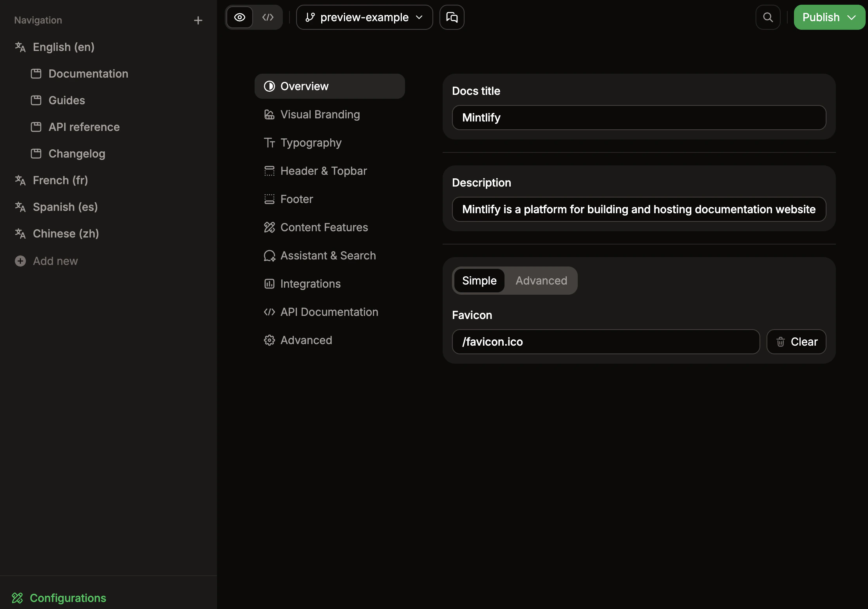Click the Footer layout icon
The image size is (868, 609).
pos(269,199)
